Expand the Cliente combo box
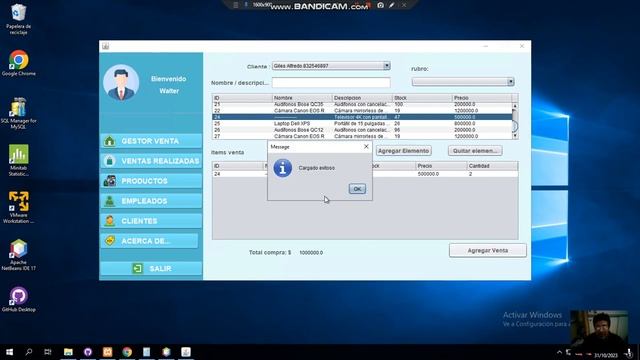The image size is (640, 360). click(x=386, y=66)
